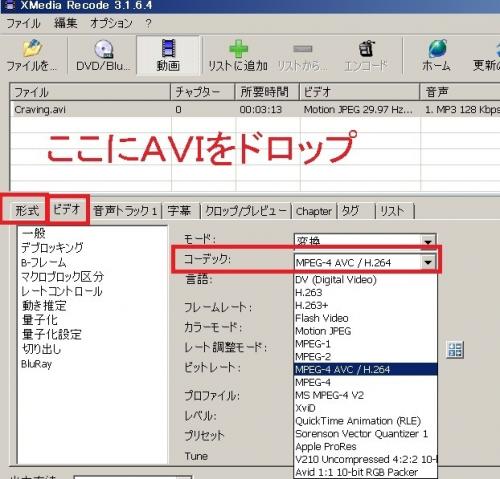Open the オプション menu
Screen dimensions: 500x479
click(111, 23)
